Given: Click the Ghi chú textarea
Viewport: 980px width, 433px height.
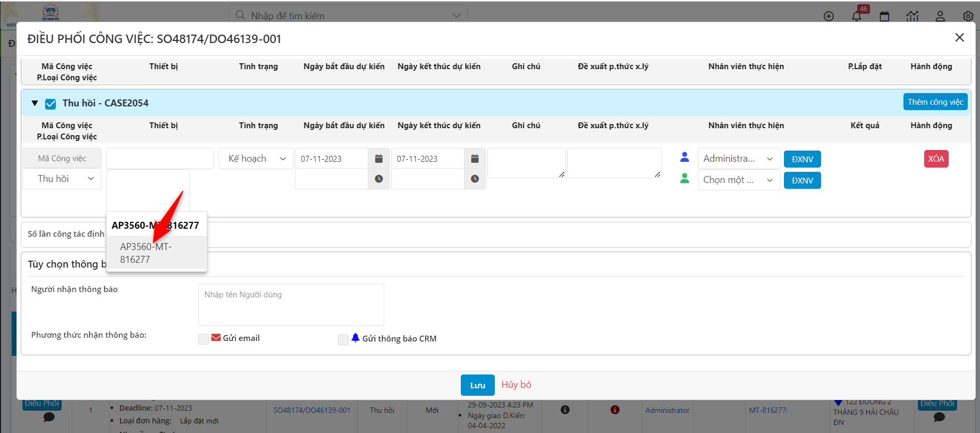Looking at the screenshot, I should tap(526, 163).
